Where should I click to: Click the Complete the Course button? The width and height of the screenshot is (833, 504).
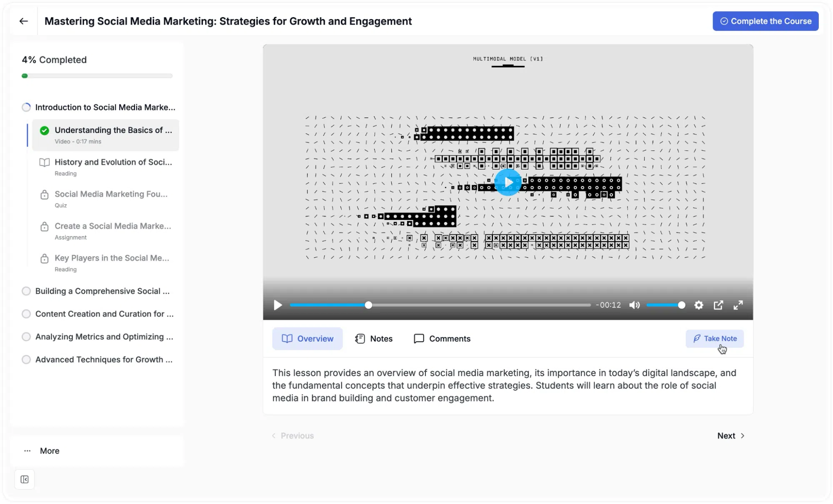point(765,21)
